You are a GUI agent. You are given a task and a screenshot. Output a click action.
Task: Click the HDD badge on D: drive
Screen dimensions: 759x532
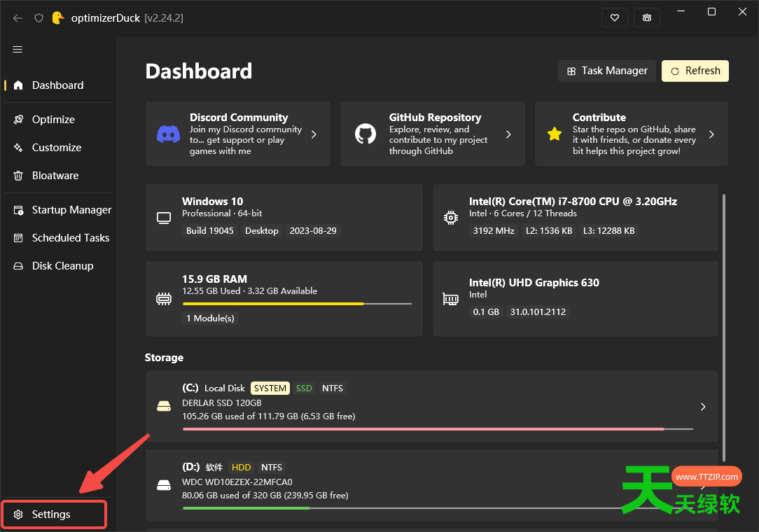point(241,467)
